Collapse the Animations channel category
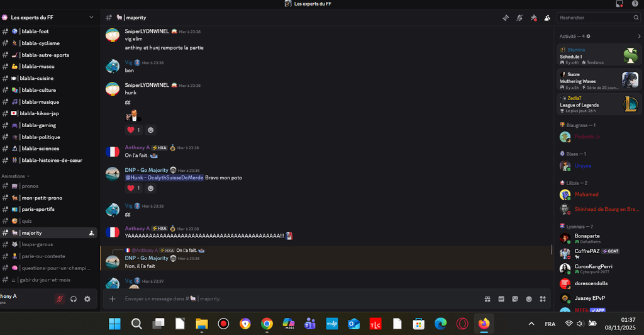Screen dimensions: 644x335 (x=15, y=176)
